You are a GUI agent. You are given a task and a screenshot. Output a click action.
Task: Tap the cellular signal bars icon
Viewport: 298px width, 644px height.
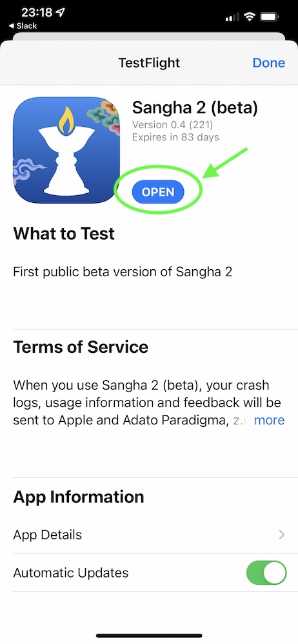pos(233,17)
